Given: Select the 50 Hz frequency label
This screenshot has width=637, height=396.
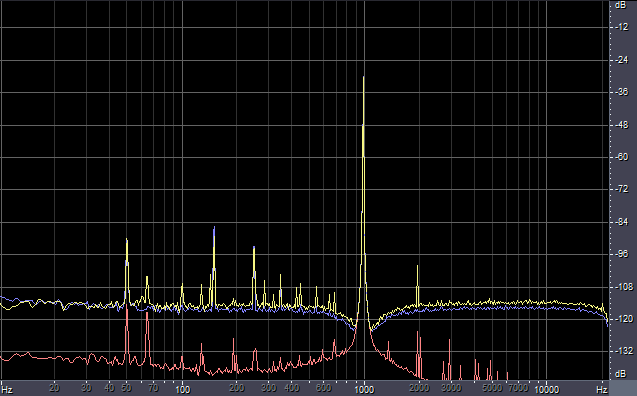Looking at the screenshot, I should 126,388.
